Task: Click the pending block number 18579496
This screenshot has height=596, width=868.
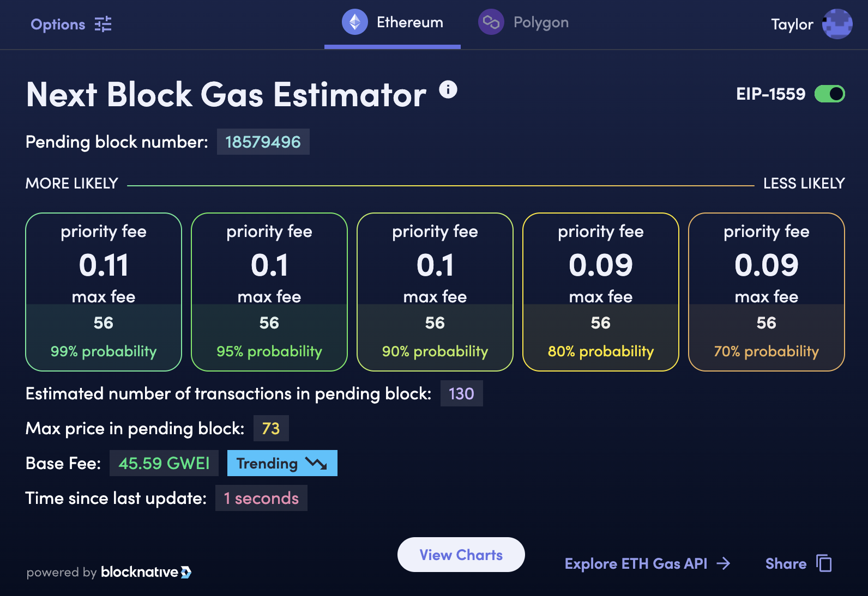Action: tap(263, 142)
